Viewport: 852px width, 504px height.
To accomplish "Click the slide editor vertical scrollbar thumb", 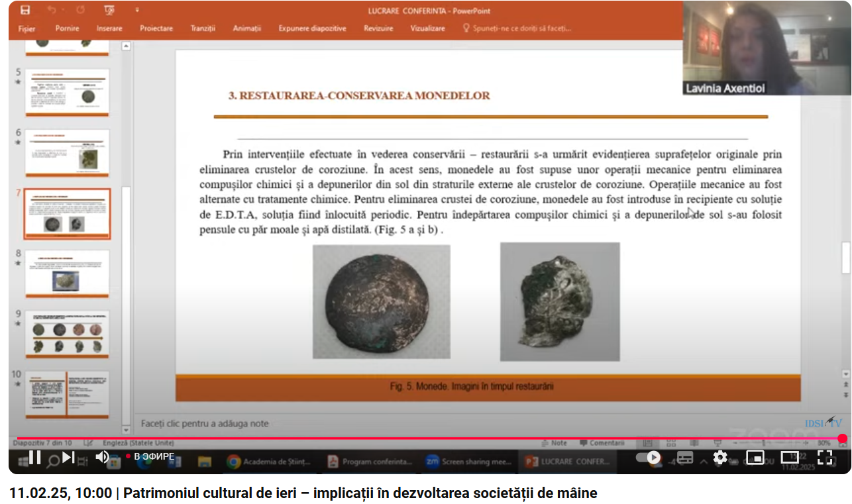I will click(846, 258).
